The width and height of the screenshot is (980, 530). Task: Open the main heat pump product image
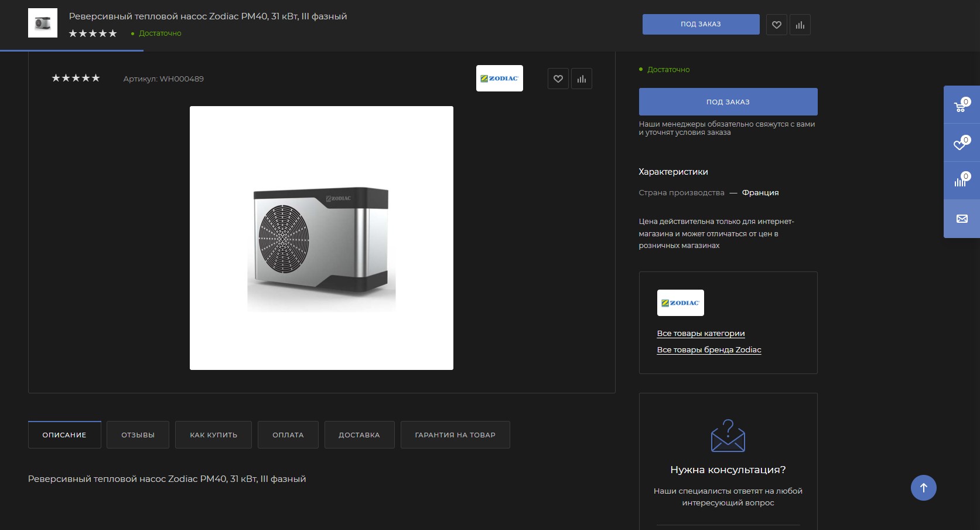[322, 238]
